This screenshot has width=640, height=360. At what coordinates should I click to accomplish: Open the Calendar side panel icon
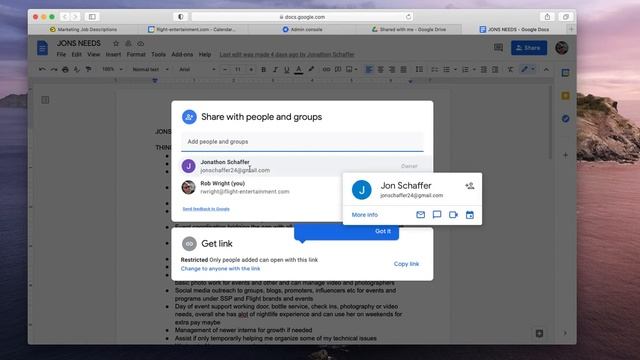point(565,73)
